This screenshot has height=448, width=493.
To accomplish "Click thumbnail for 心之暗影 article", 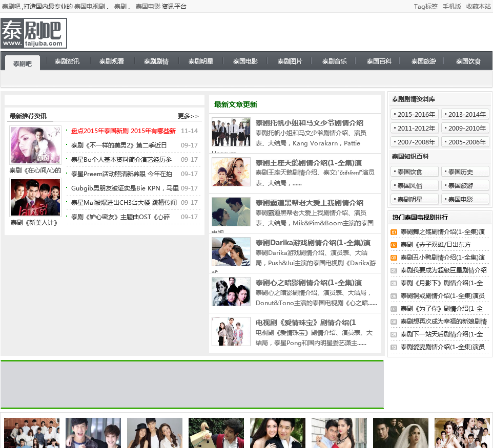I will [231, 291].
